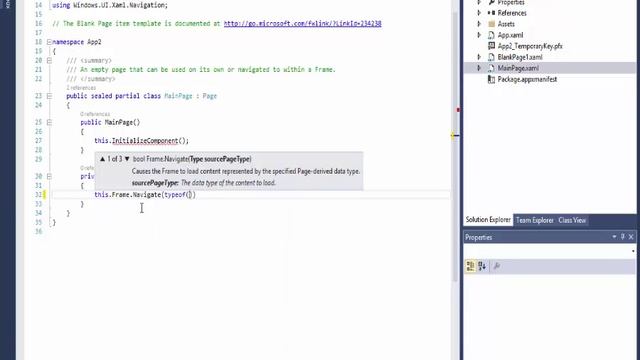This screenshot has height=360, width=640.
Task: Click the yellow change indicator beside line 32
Action: [x=44, y=195]
